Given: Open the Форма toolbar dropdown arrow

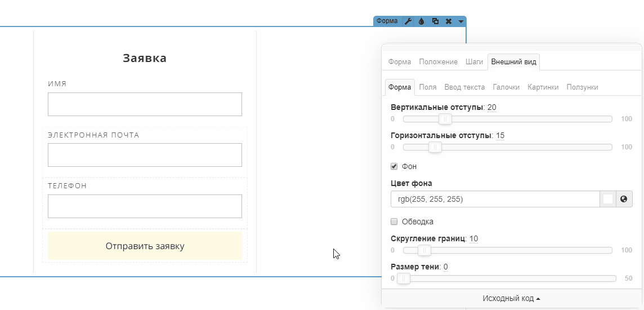Looking at the screenshot, I should pos(461,21).
